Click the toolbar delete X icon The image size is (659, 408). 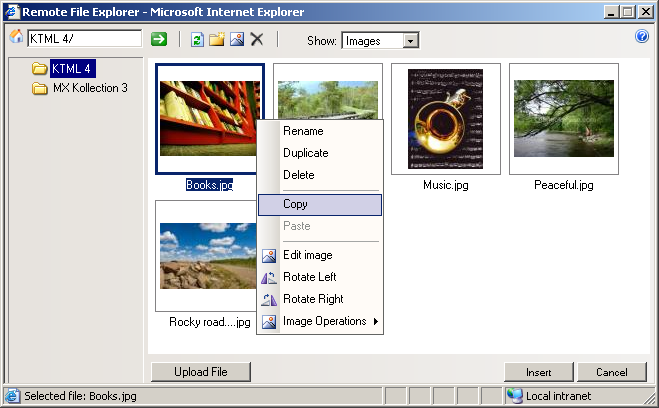click(x=257, y=39)
